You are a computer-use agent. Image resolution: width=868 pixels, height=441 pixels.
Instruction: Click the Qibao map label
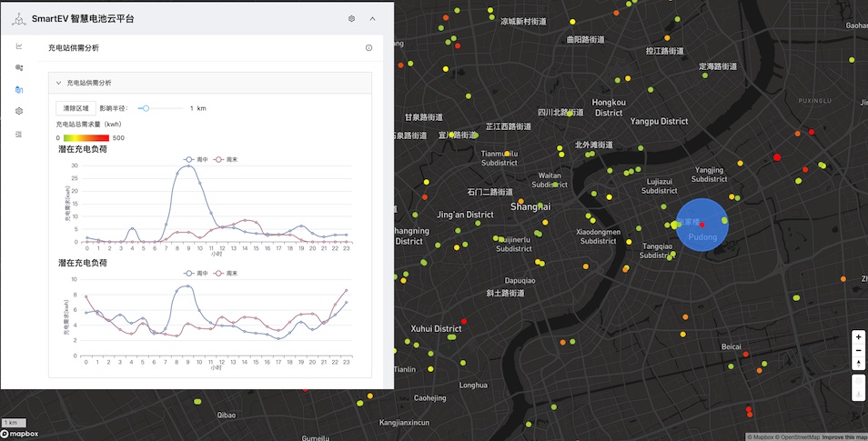[x=227, y=415]
